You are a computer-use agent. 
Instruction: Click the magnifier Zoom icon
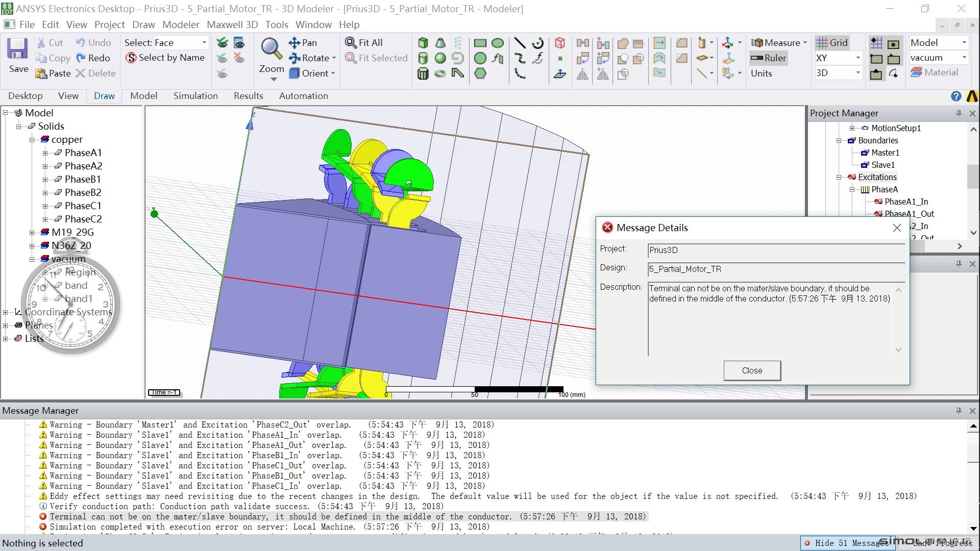(x=271, y=49)
